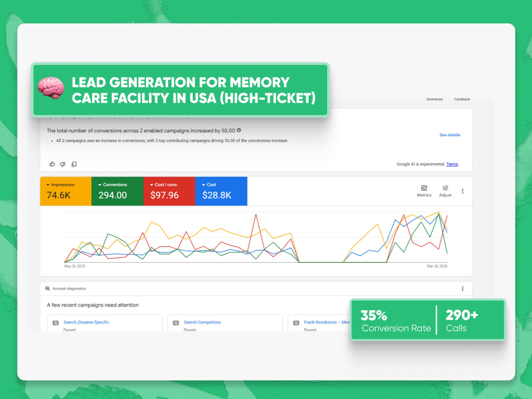Click the Search-Competitors campaign icon
This screenshot has height=399, width=532.
tap(176, 323)
